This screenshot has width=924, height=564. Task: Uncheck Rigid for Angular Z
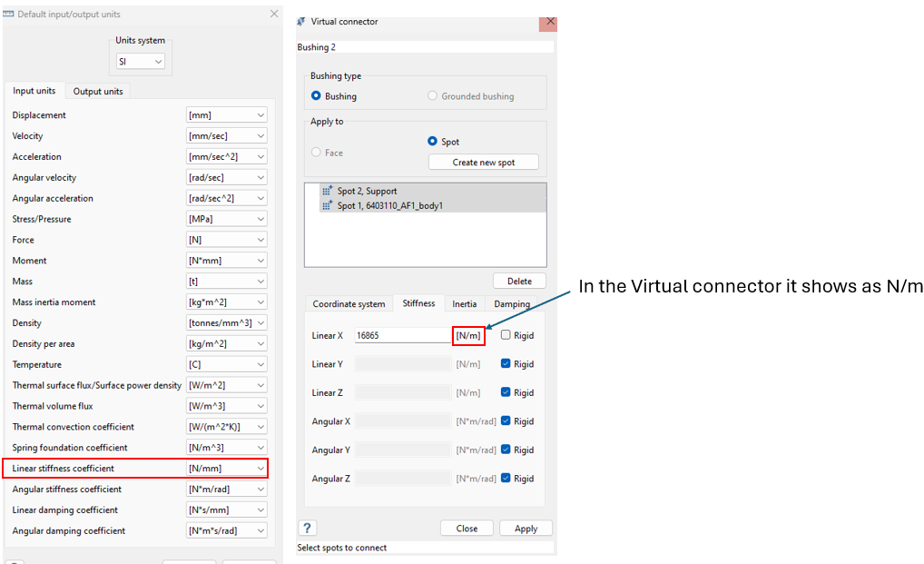point(506,478)
